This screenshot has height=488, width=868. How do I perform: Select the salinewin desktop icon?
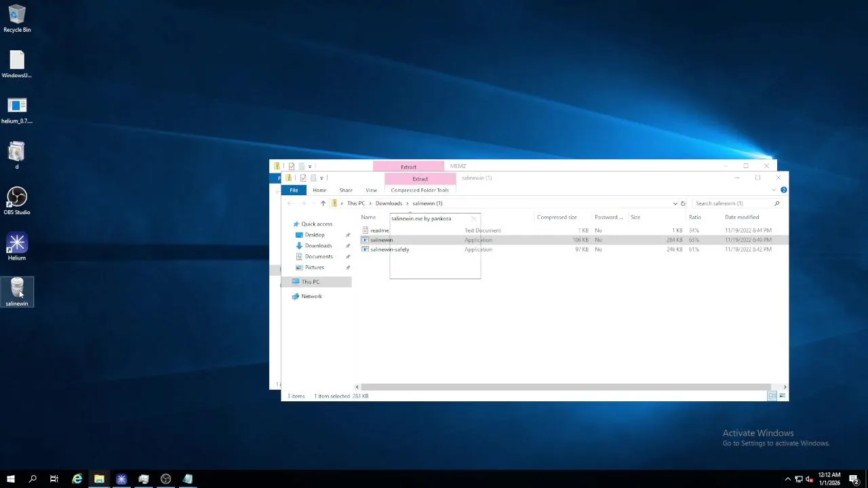pos(17,292)
